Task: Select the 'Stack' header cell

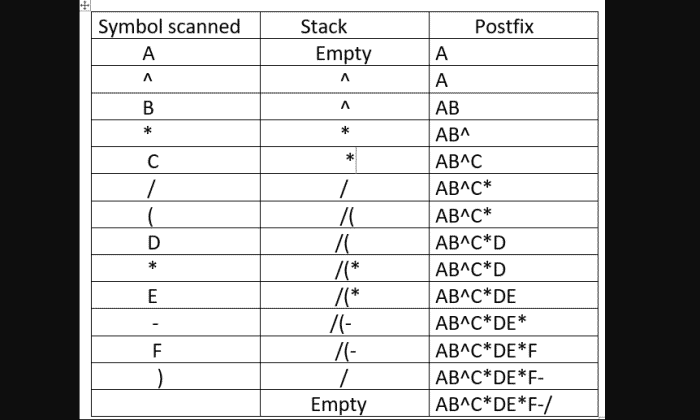Action: point(345,25)
